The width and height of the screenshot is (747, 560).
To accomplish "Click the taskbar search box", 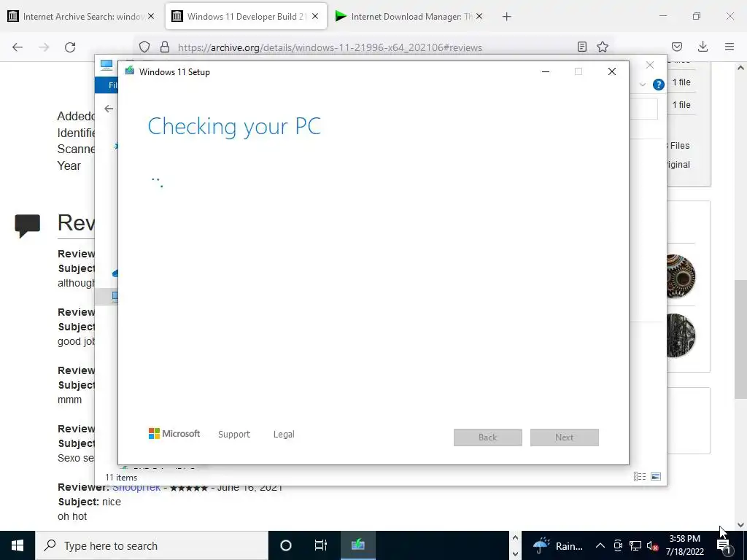I will point(152,545).
